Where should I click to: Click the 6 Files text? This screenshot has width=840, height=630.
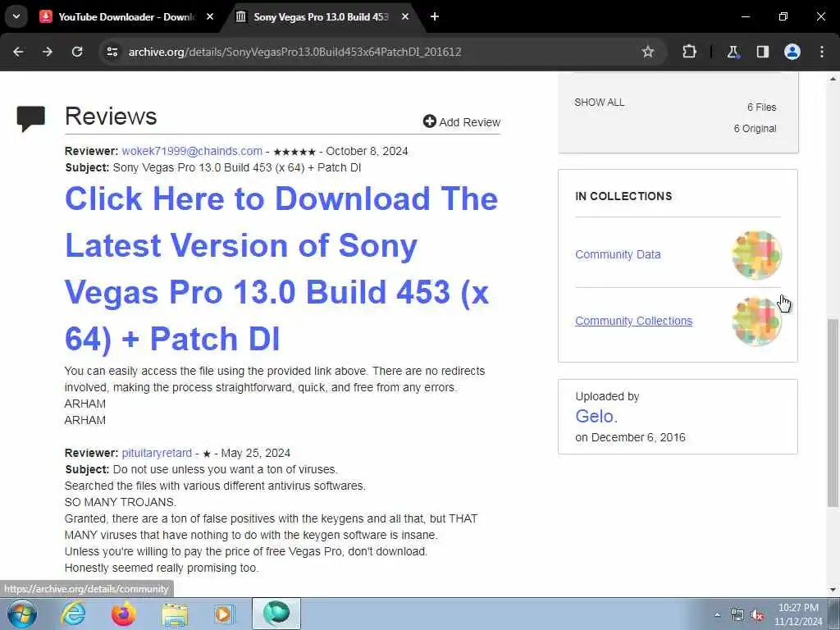point(762,107)
